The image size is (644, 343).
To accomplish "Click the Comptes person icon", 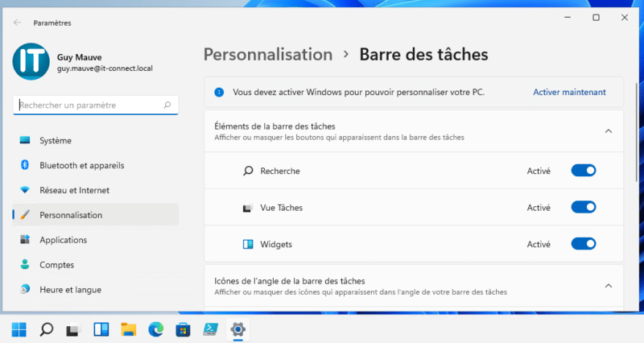I will [25, 265].
